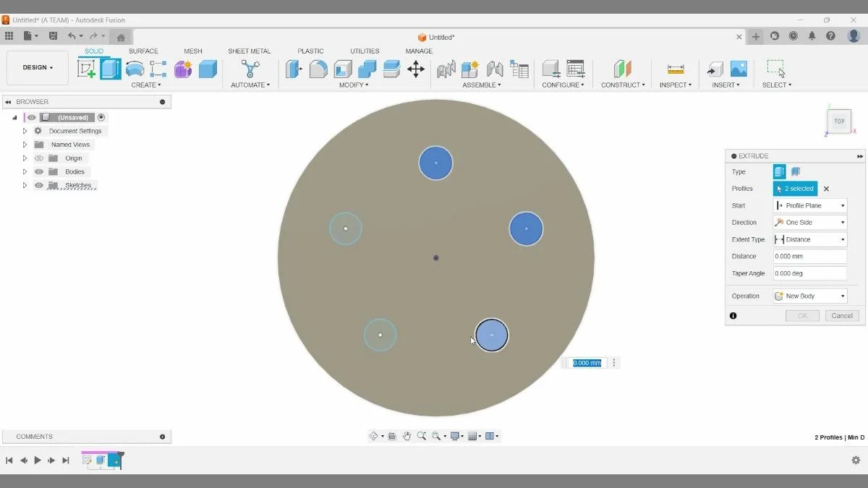Expand the Sketches folder in the browser
This screenshot has width=868, height=488.
(x=25, y=185)
